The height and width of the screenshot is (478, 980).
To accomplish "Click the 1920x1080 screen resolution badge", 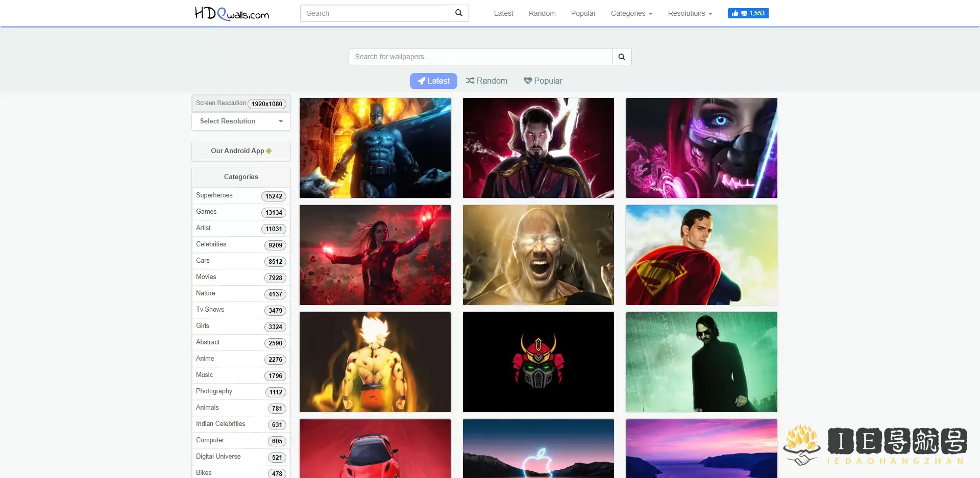I will pyautogui.click(x=266, y=104).
